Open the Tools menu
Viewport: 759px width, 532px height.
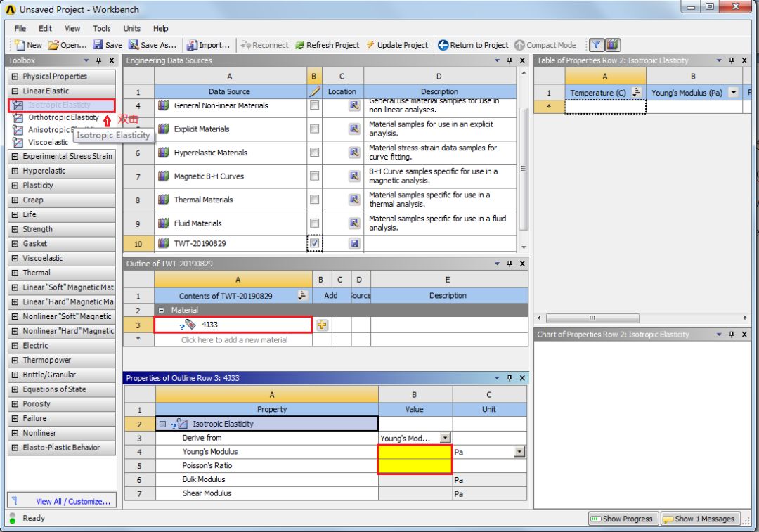click(102, 29)
